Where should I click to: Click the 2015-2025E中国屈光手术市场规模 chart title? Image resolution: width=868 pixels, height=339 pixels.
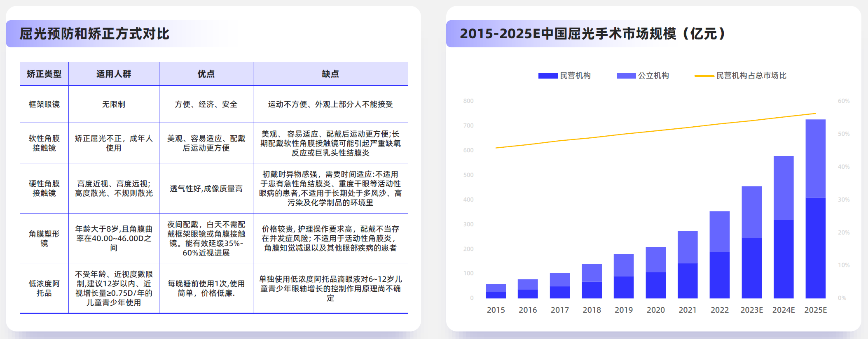[x=593, y=34]
